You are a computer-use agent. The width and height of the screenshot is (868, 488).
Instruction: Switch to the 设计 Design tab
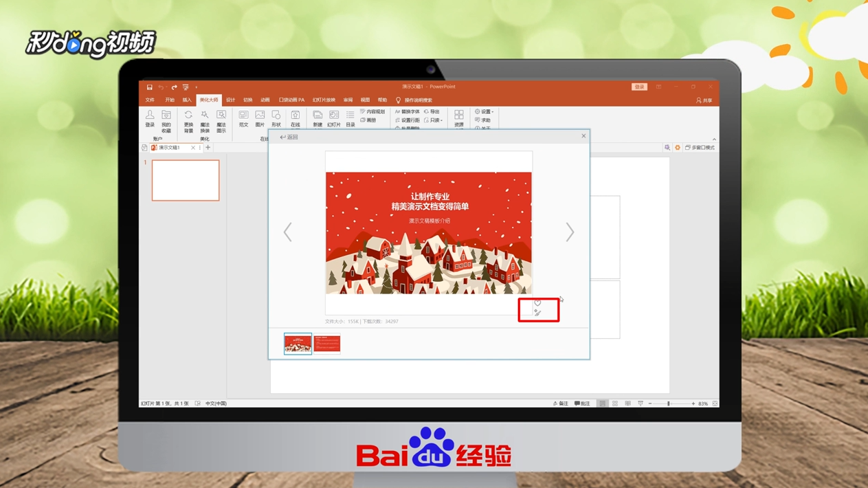point(231,100)
